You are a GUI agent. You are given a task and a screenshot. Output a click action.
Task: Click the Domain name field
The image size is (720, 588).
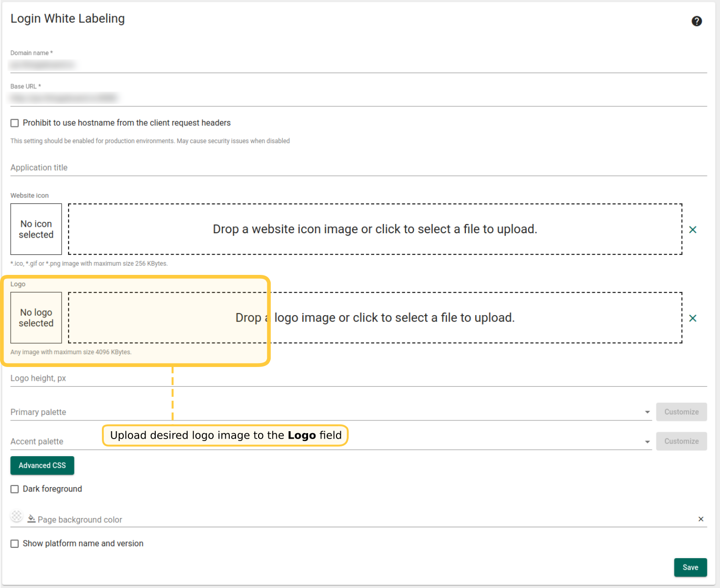tap(358, 65)
